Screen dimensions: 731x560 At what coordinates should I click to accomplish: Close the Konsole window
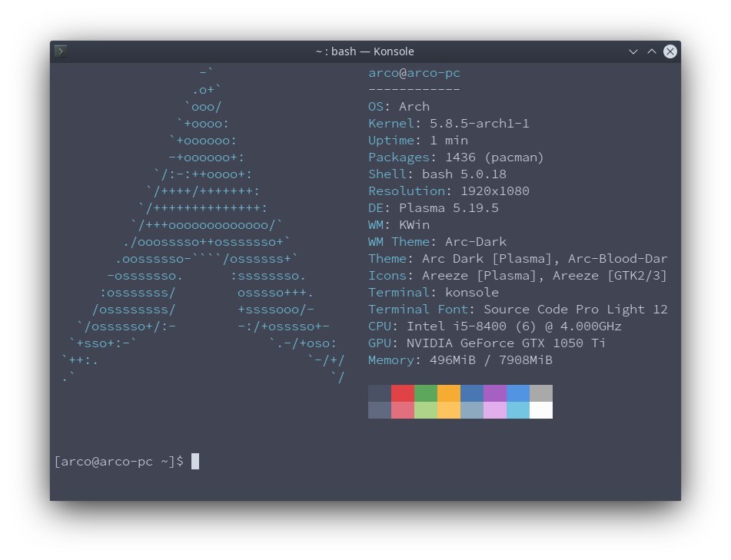point(670,51)
